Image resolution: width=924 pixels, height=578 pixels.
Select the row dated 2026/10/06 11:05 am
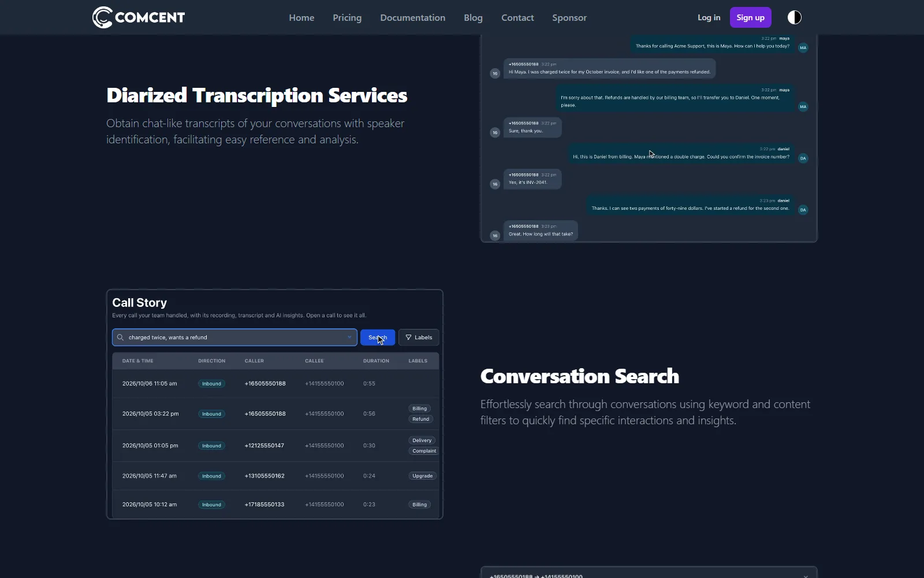point(275,384)
